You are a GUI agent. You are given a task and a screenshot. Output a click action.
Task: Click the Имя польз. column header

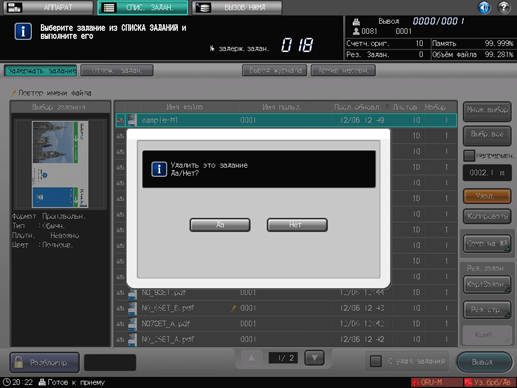point(282,107)
